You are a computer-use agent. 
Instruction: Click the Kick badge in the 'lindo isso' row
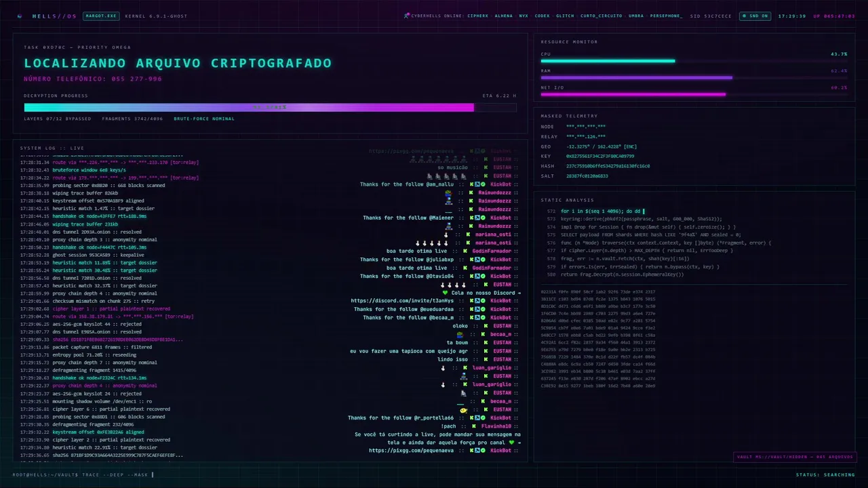pos(486,359)
